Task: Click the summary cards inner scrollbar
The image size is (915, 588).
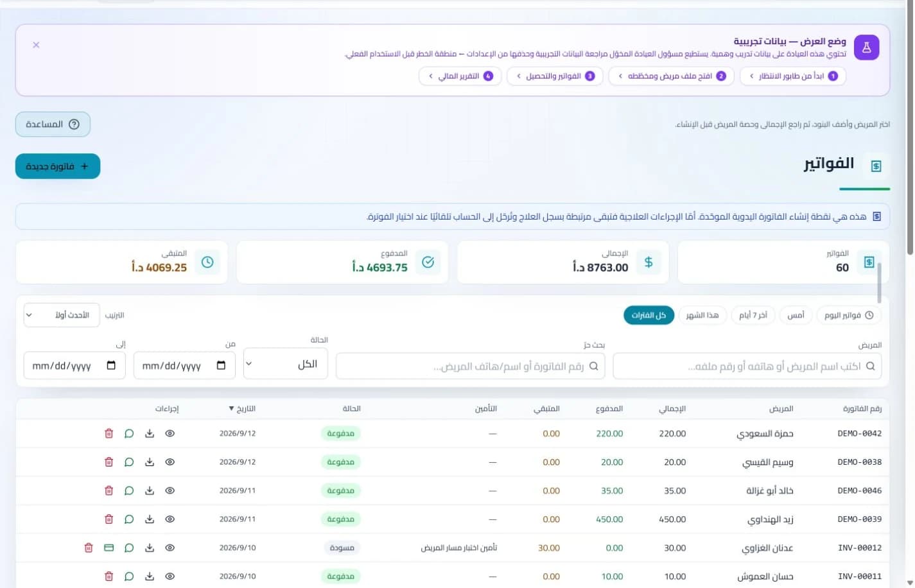Action: [x=879, y=282]
